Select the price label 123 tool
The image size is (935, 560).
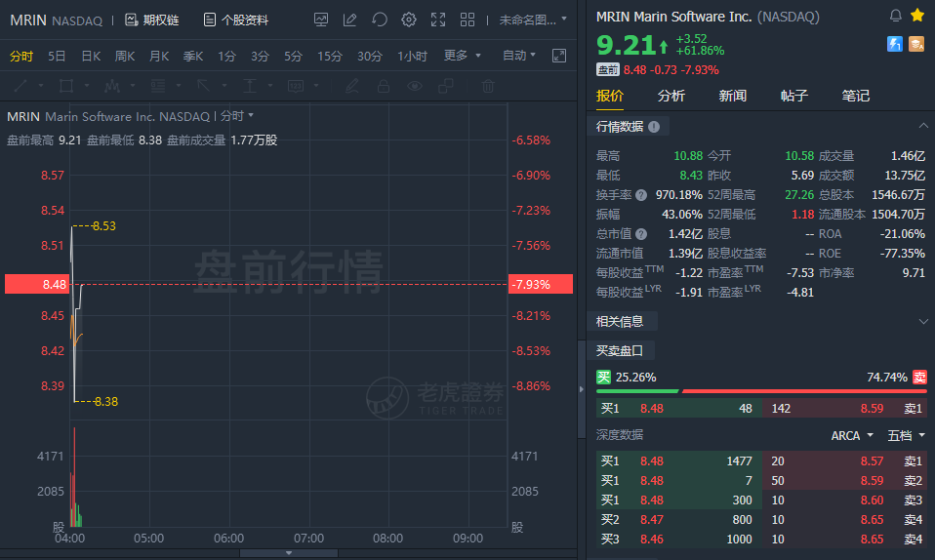296,87
